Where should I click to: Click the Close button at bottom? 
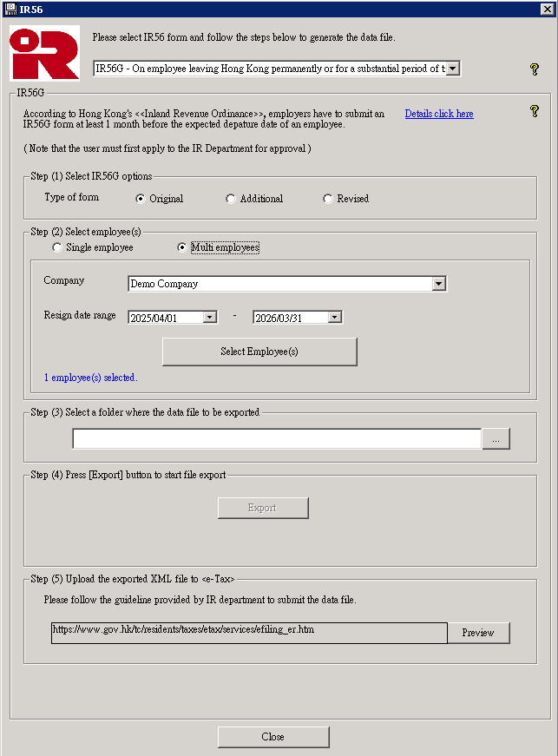(x=273, y=737)
